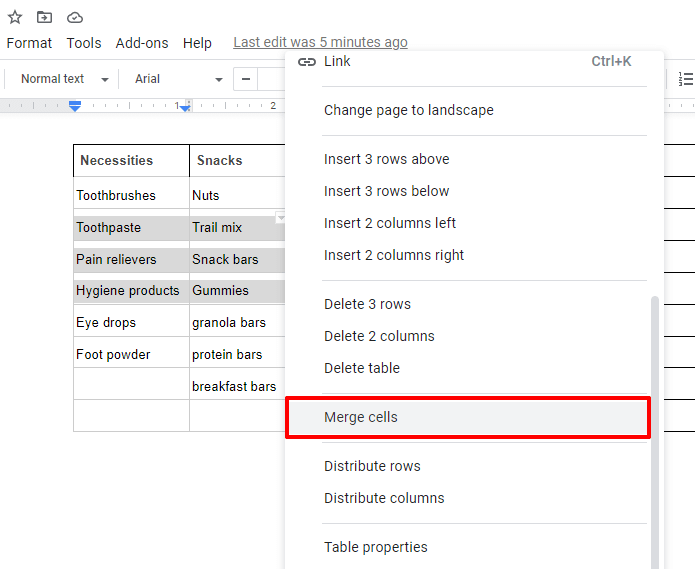Open the Help menu
Screen dimensions: 695x569
197,43
